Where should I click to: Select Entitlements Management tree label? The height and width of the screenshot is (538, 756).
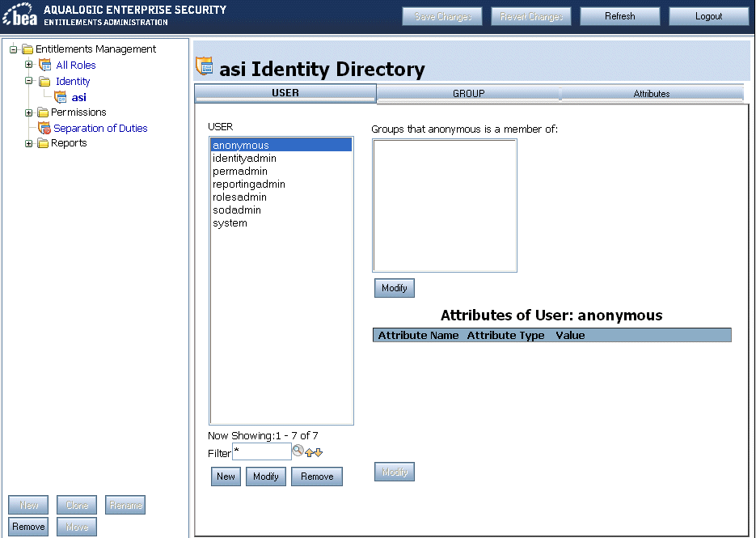95,49
